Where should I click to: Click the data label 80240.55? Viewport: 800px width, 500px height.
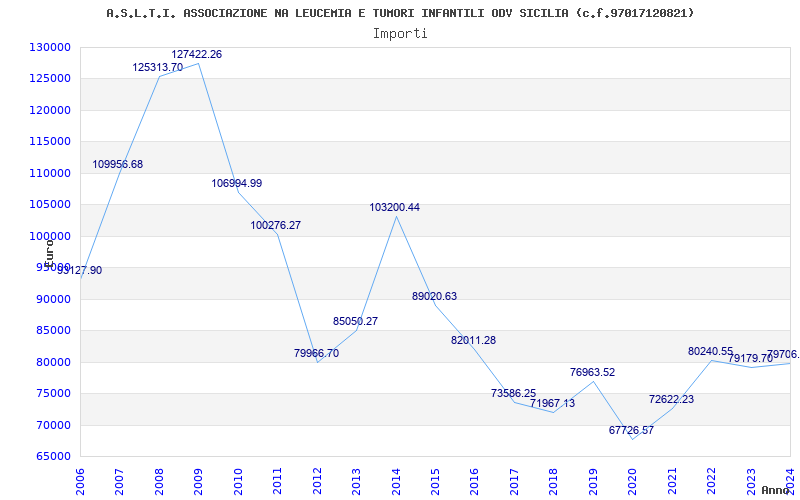click(711, 352)
